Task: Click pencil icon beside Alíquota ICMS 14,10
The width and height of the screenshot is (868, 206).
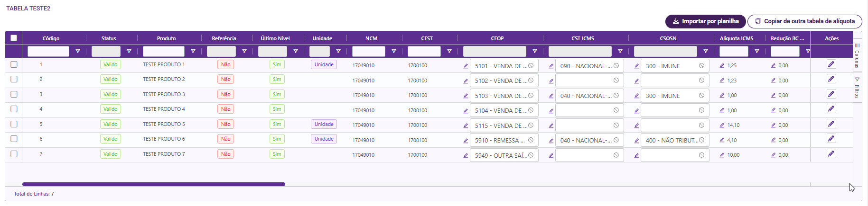Action: (x=722, y=125)
